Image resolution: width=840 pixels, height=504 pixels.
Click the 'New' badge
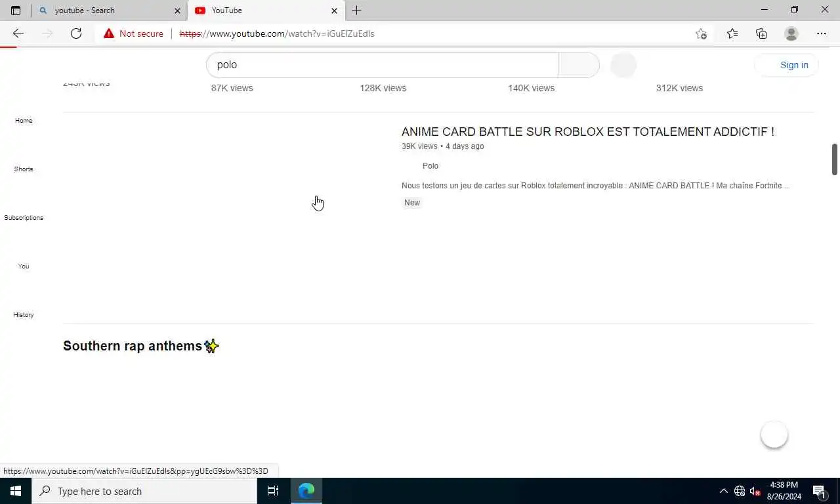point(412,203)
